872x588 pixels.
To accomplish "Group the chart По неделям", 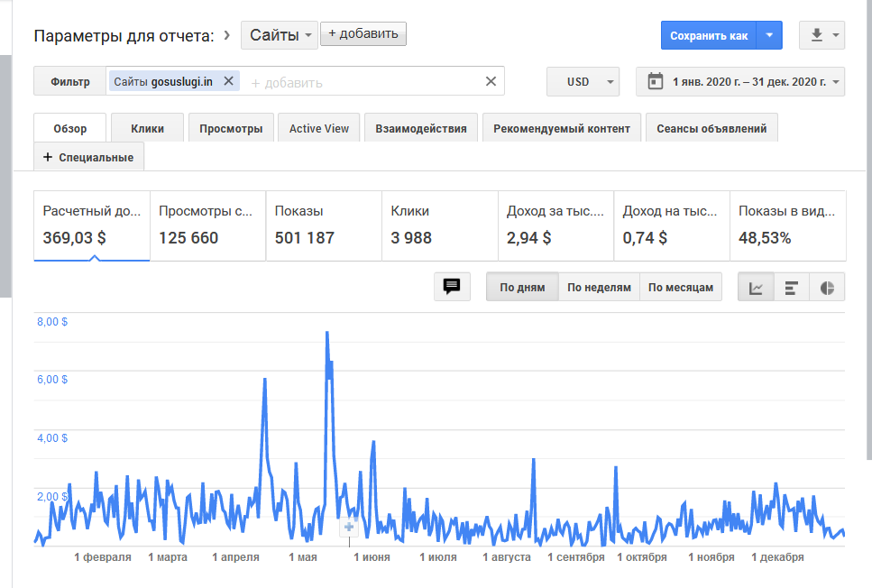I will tap(599, 287).
